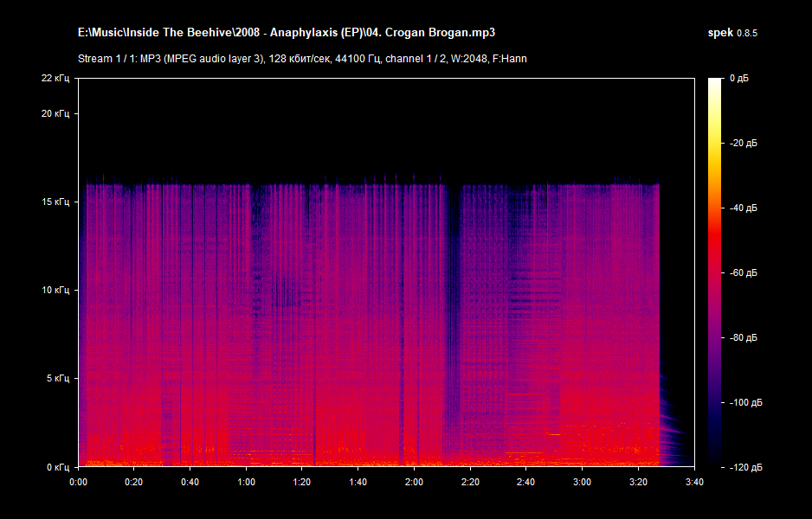
Task: Click the -40 дБ scale label
Action: (x=742, y=208)
